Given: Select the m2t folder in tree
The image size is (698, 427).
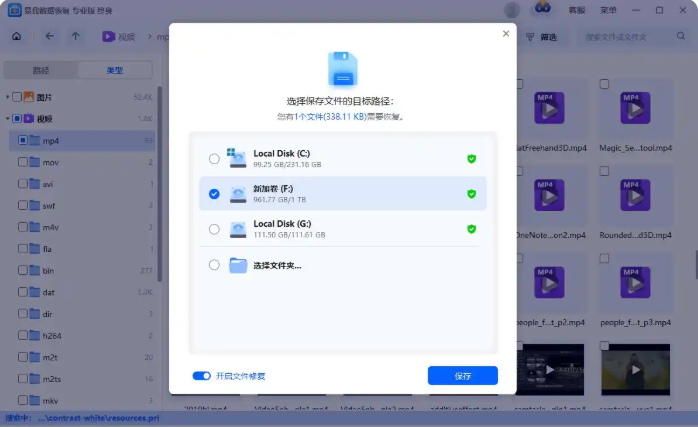Looking at the screenshot, I should 82,357.
